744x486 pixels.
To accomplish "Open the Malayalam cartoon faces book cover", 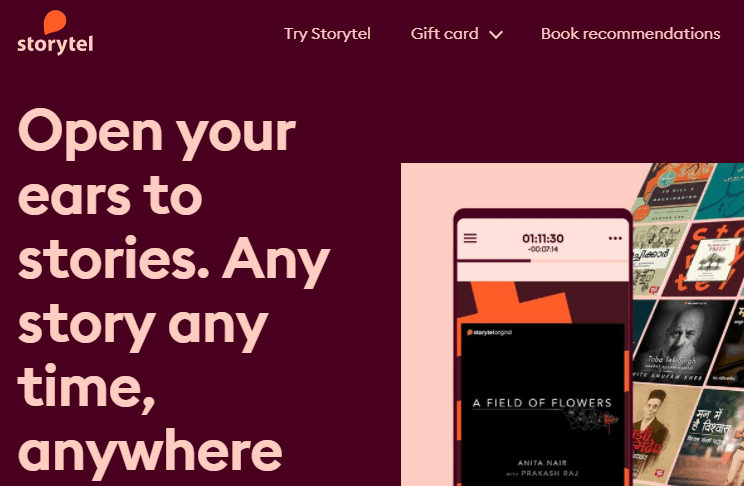I will [657, 259].
